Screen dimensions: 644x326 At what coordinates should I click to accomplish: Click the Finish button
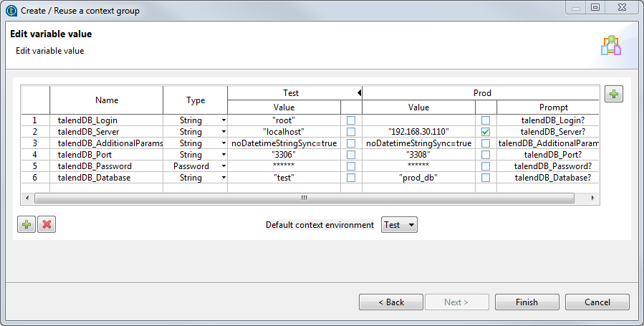pos(527,302)
